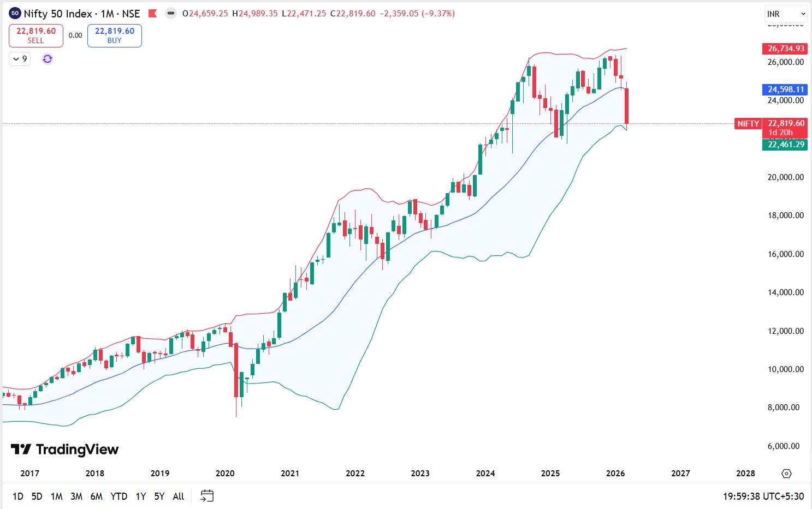This screenshot has width=812, height=509.
Task: Click the purple refresh arrows icon
Action: 48,59
